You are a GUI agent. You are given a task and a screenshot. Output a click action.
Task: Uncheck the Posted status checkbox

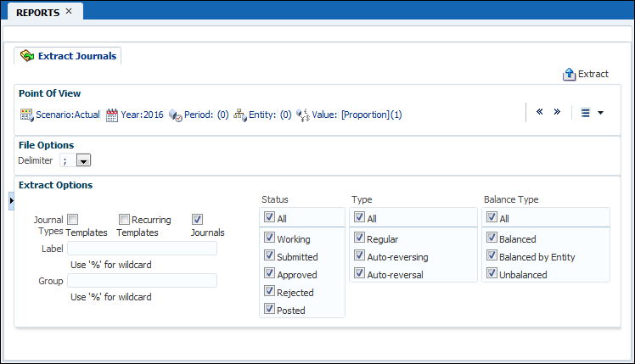pyautogui.click(x=270, y=310)
